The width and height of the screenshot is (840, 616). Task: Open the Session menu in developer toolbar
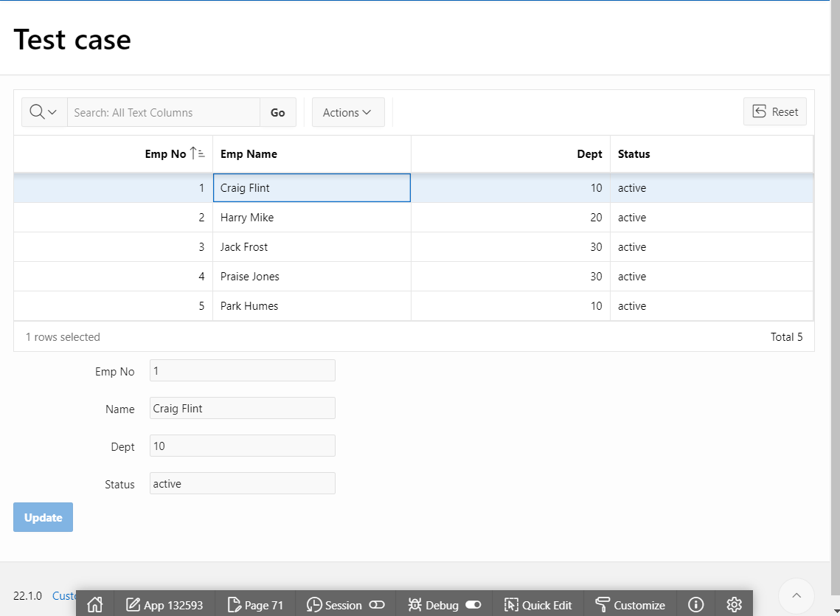click(345, 604)
